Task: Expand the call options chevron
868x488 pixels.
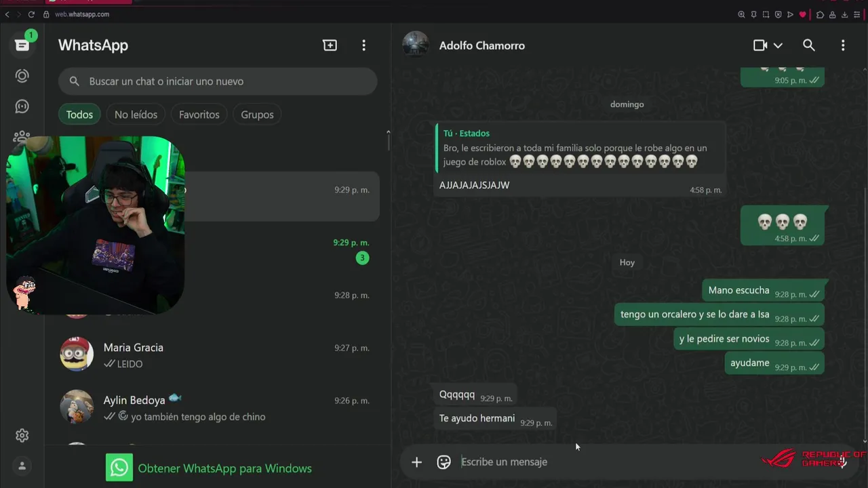Action: tap(778, 45)
